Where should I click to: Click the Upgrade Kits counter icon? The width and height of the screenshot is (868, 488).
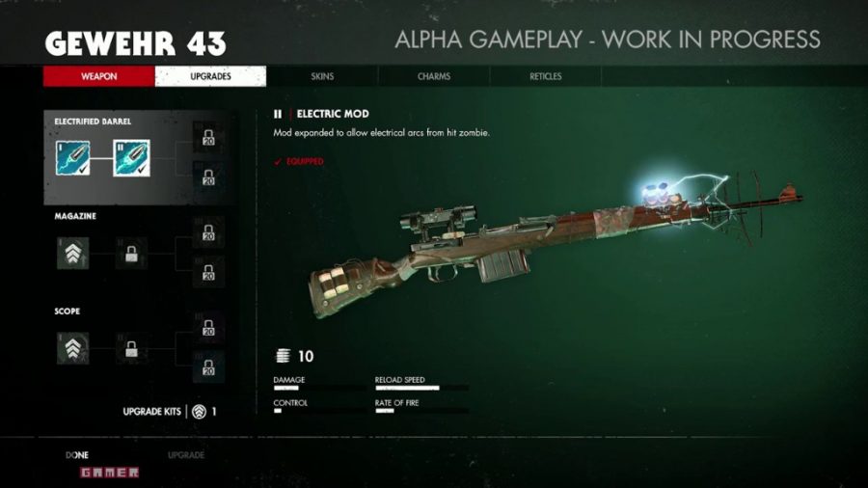tap(200, 412)
